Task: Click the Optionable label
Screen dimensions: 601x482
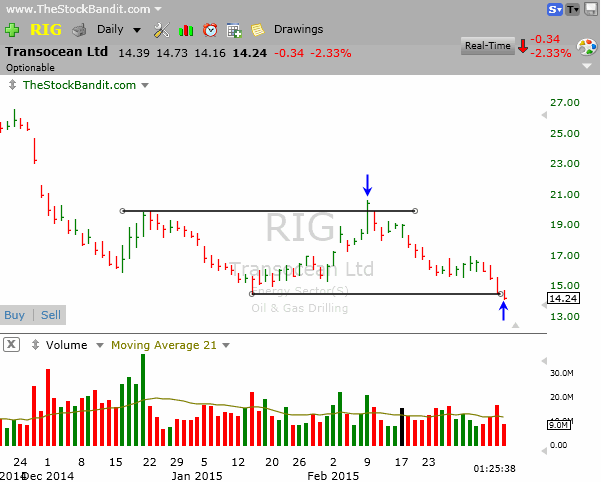Action: [x=30, y=68]
